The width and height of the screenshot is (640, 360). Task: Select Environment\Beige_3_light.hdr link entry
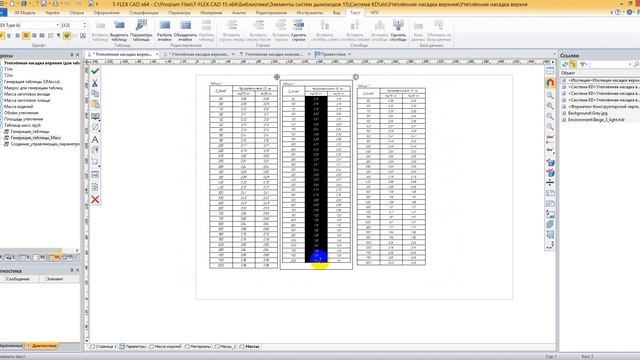click(596, 120)
